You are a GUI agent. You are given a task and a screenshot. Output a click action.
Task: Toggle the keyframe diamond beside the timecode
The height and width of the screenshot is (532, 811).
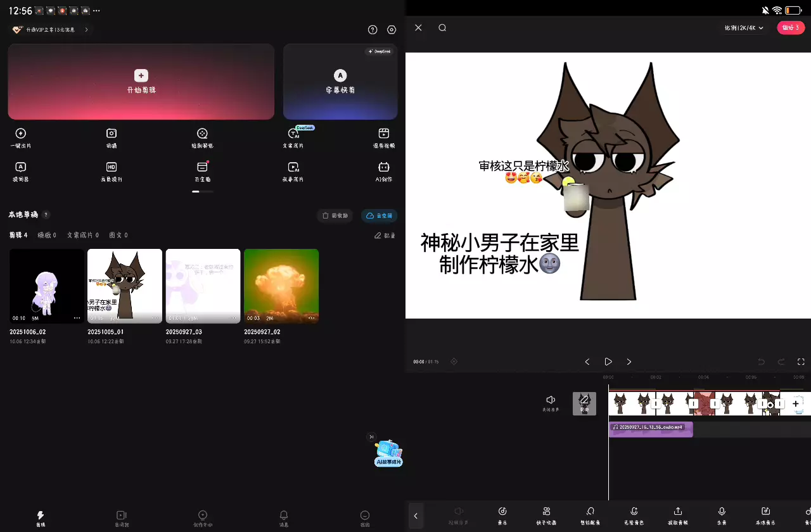(x=454, y=362)
